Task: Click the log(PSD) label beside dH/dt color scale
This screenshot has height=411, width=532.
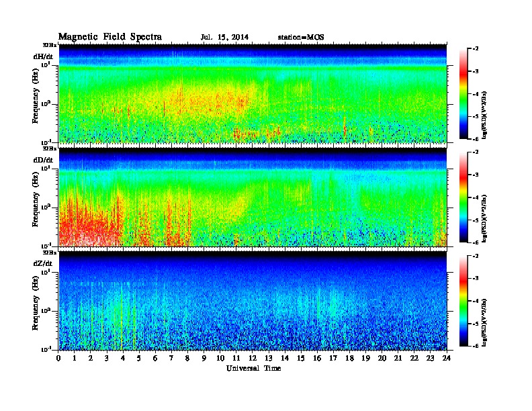Action: (x=485, y=115)
